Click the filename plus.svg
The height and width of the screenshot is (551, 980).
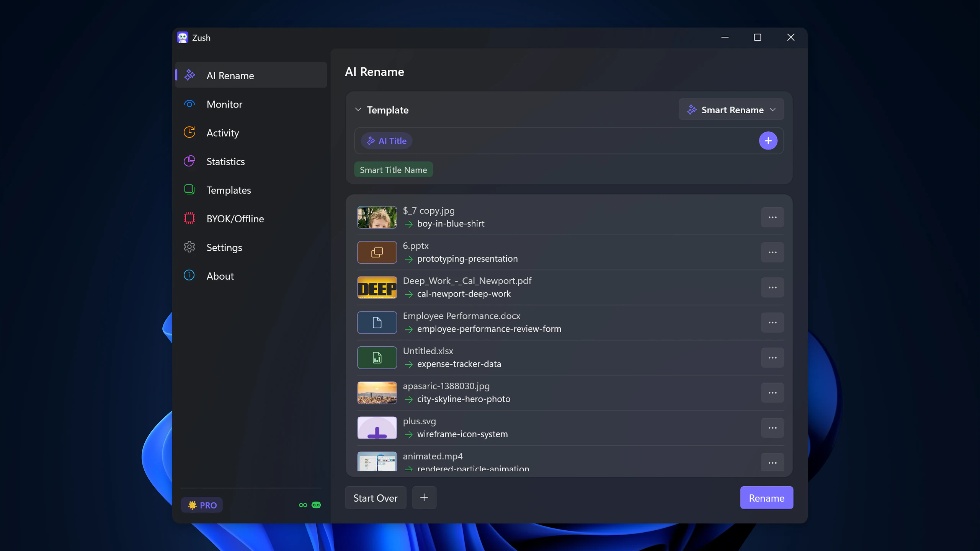pyautogui.click(x=419, y=421)
